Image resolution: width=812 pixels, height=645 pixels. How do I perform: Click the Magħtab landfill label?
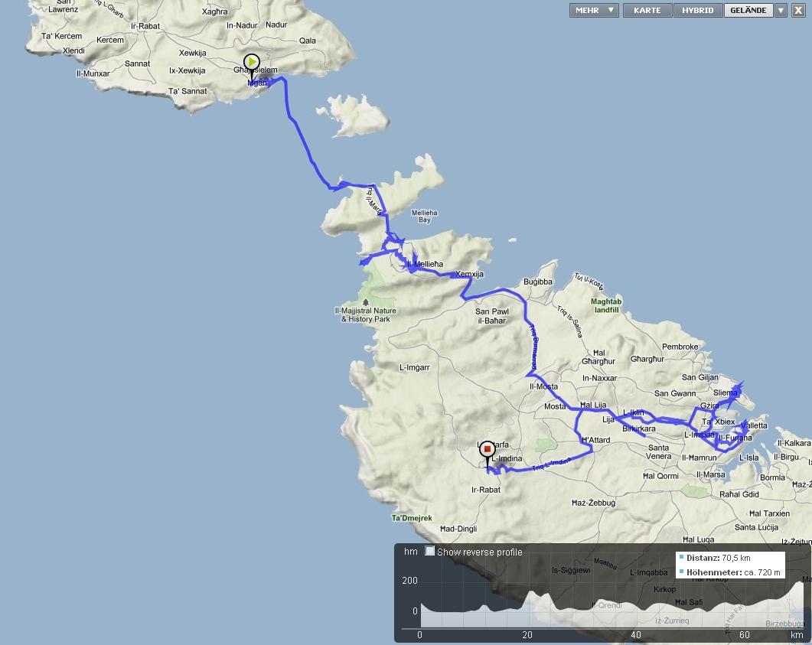pos(606,305)
